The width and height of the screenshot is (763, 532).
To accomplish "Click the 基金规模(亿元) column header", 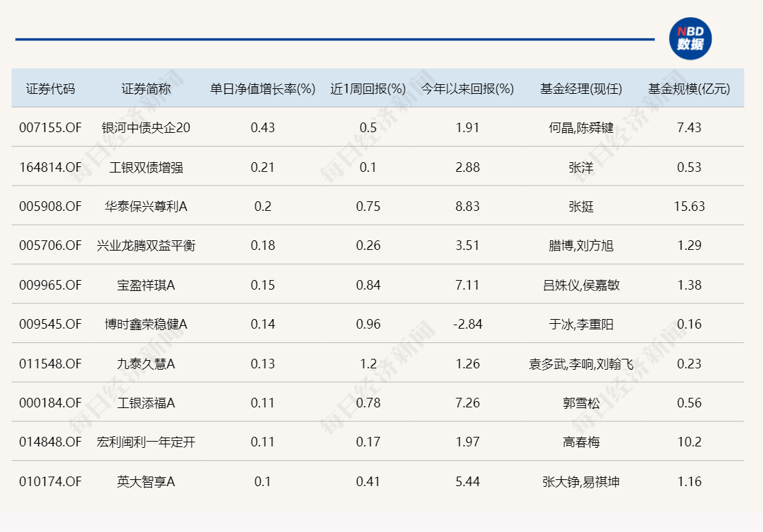I will (689, 89).
